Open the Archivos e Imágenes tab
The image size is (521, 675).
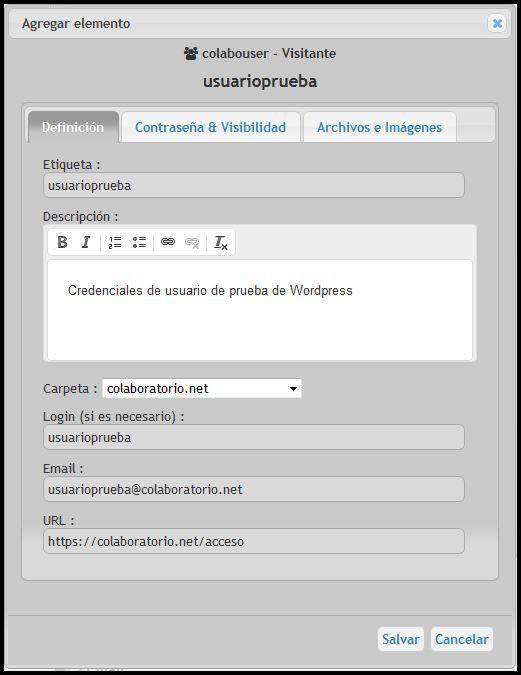pyautogui.click(x=379, y=127)
